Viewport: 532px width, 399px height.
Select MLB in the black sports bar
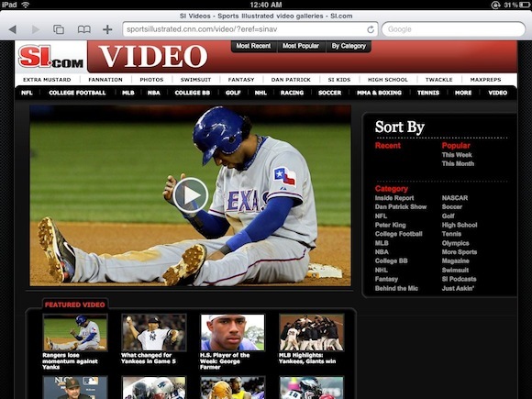point(127,93)
